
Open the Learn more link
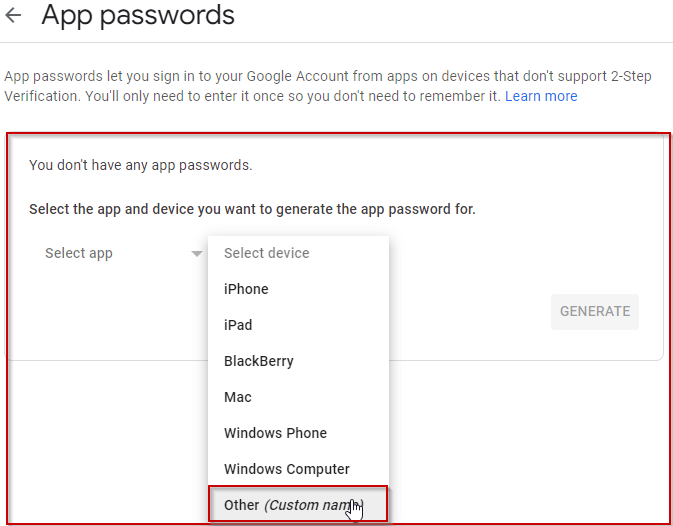[540, 96]
